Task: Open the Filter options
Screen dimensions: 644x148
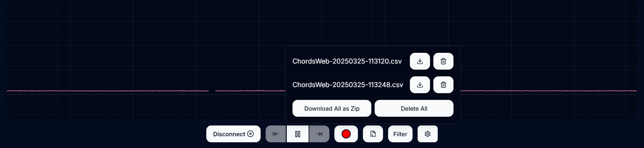Action: click(400, 134)
